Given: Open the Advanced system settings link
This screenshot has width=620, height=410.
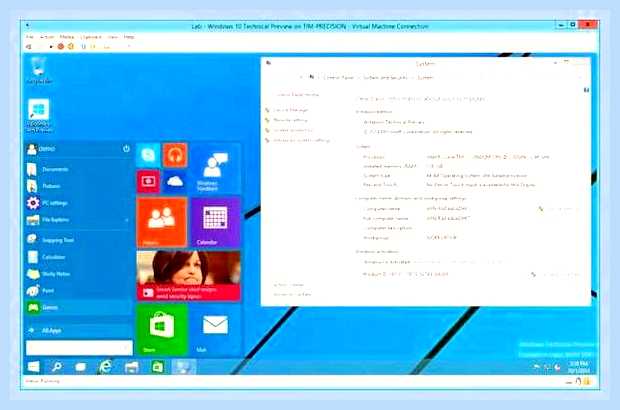Looking at the screenshot, I should coord(301,140).
